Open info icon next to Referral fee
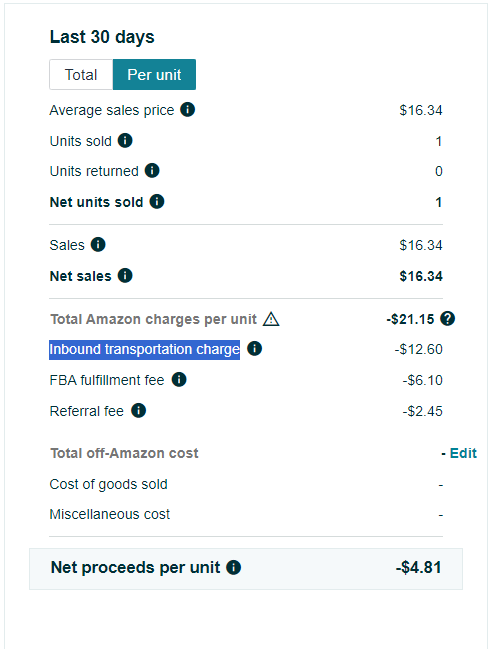 139,411
